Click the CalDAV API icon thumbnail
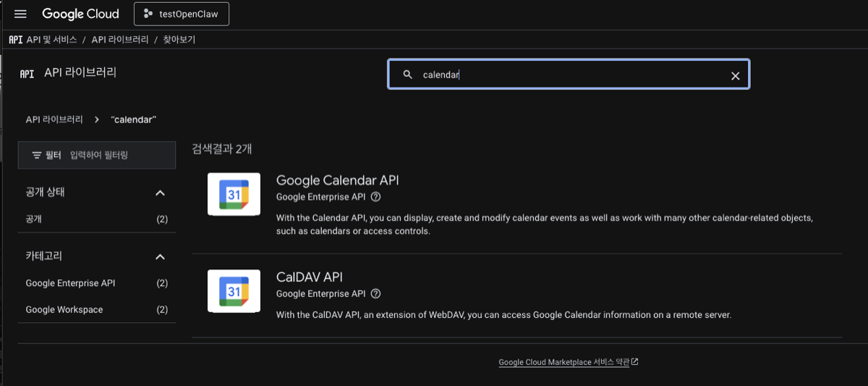868x386 pixels. (234, 291)
